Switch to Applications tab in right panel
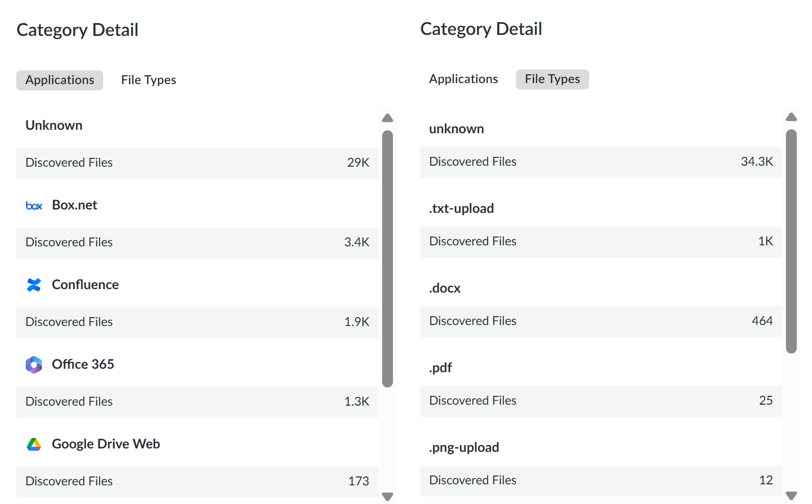The width and height of the screenshot is (812, 504). point(463,79)
